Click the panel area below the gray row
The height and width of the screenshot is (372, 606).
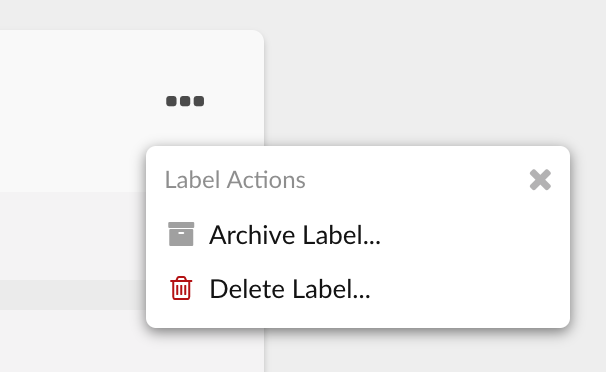(73, 340)
